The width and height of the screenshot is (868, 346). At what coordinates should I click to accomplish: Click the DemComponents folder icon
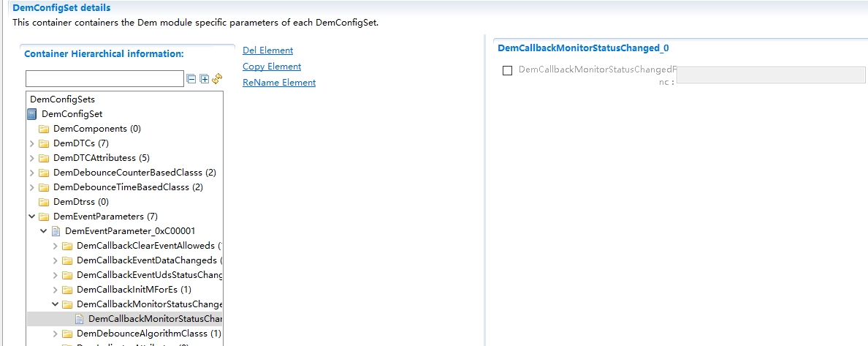click(x=44, y=129)
